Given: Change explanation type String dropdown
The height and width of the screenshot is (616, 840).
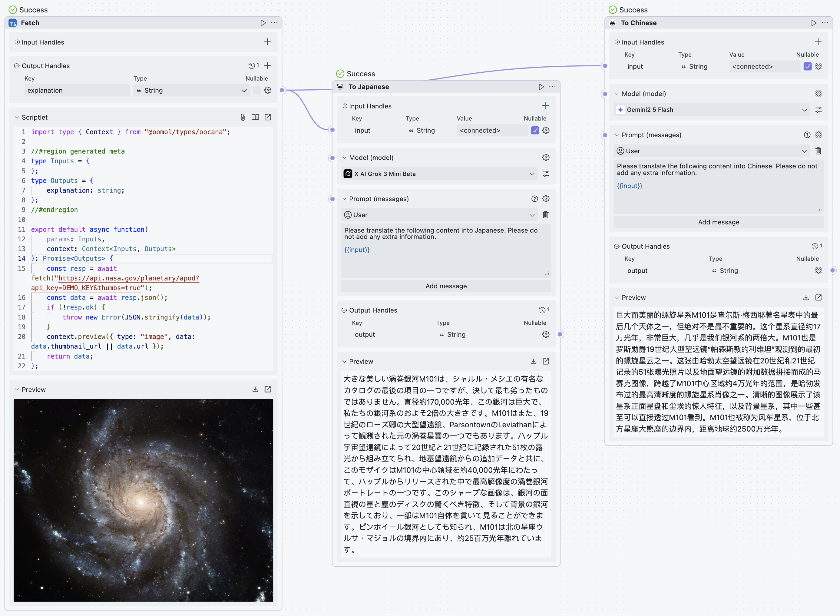Looking at the screenshot, I should [191, 90].
